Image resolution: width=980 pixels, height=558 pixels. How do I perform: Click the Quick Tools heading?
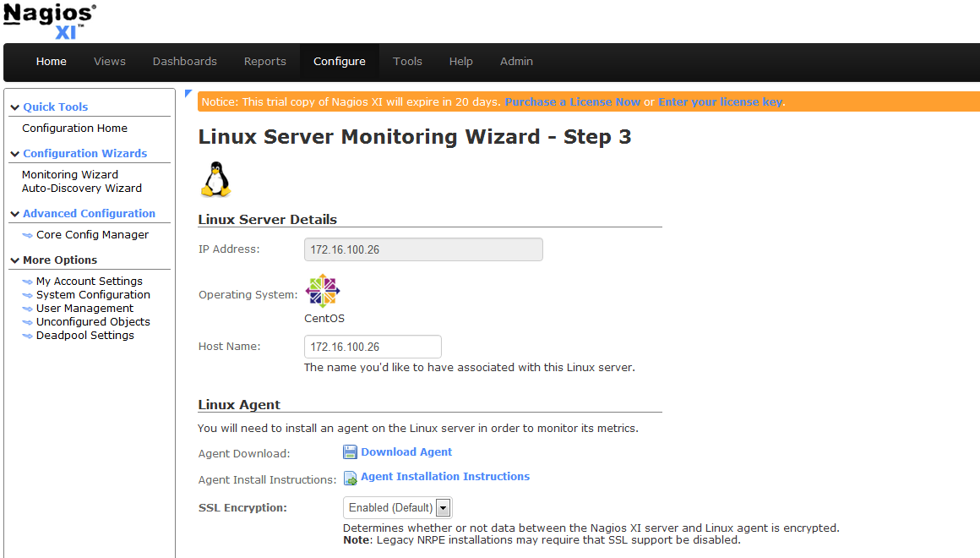[56, 107]
